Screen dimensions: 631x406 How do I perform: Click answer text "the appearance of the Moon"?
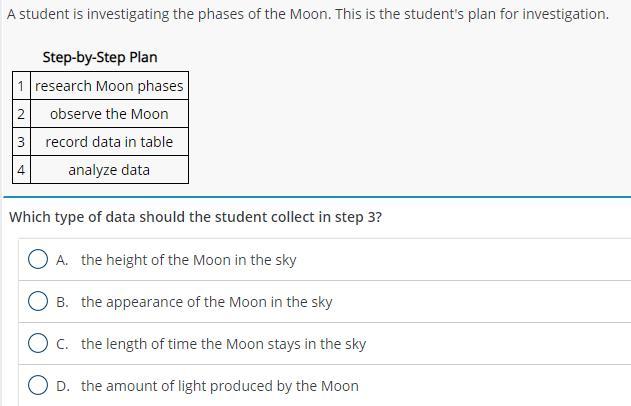pos(206,302)
